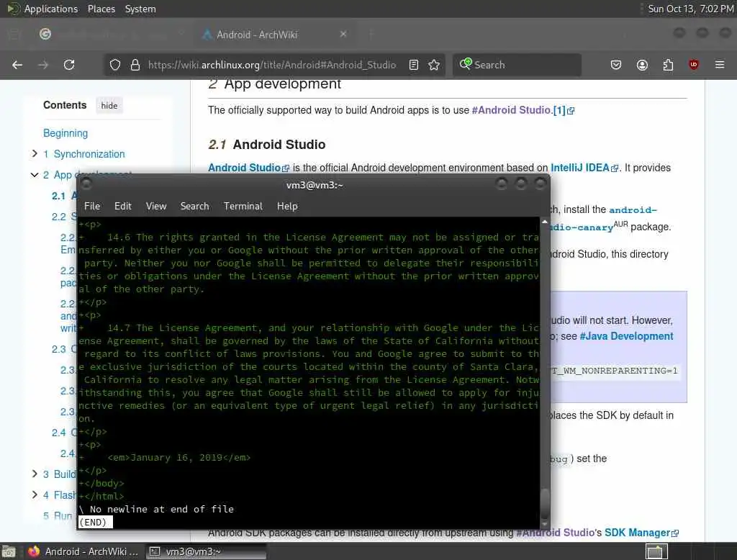The height and width of the screenshot is (560, 737).
Task: Switch to vm3@vm3 terminal taskbar button
Action: (x=205, y=551)
